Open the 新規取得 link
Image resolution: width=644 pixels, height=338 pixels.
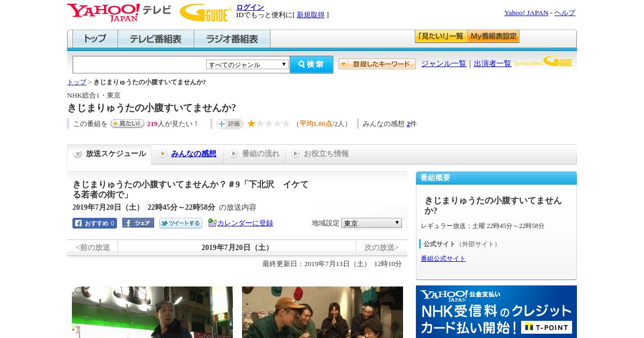click(x=311, y=15)
